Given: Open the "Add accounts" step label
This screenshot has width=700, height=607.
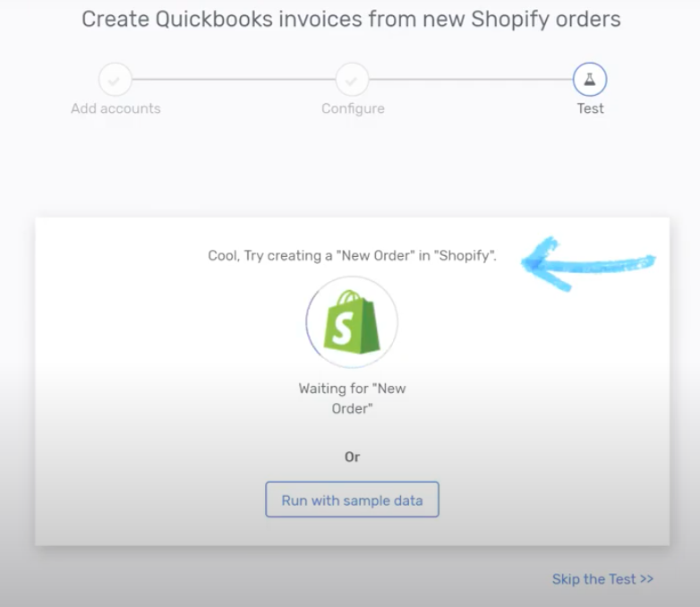Looking at the screenshot, I should [x=115, y=108].
